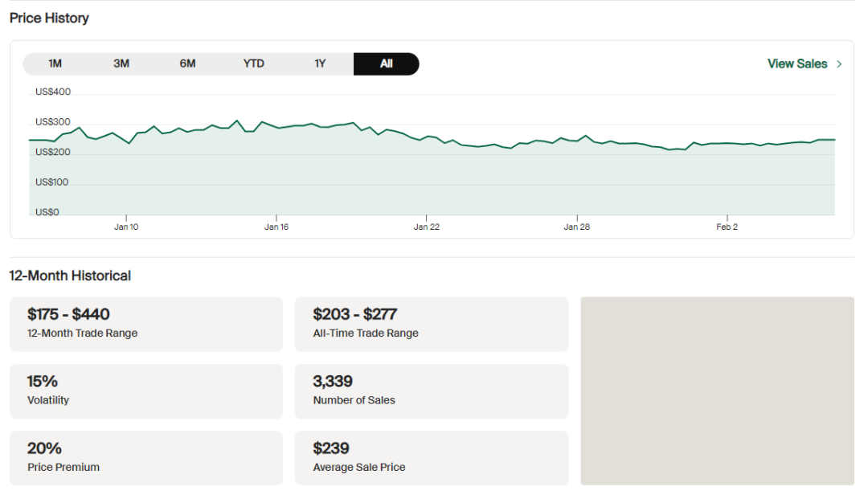Viewport: 868px width, 495px height.
Task: Show year-to-date with YTD tab
Action: 254,64
